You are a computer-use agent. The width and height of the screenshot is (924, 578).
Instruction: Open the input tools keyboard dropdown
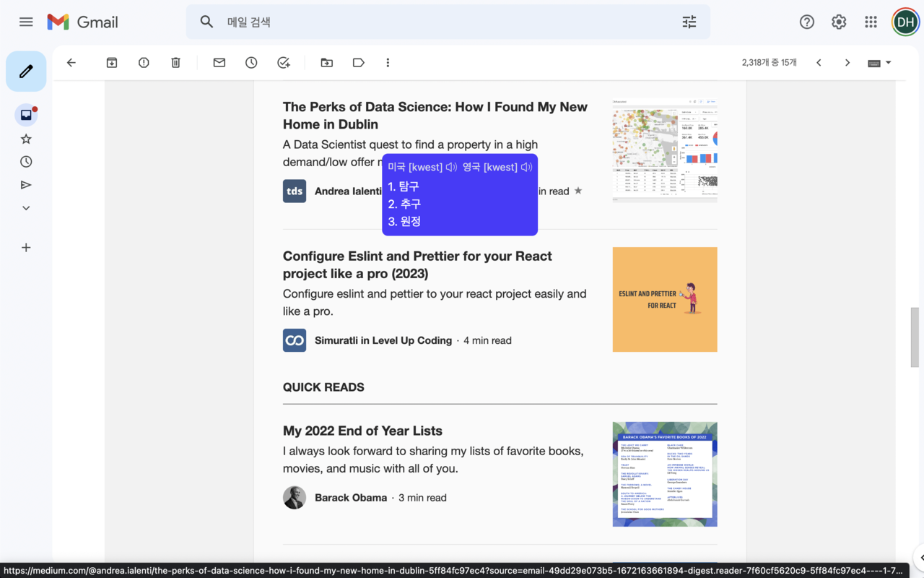879,63
